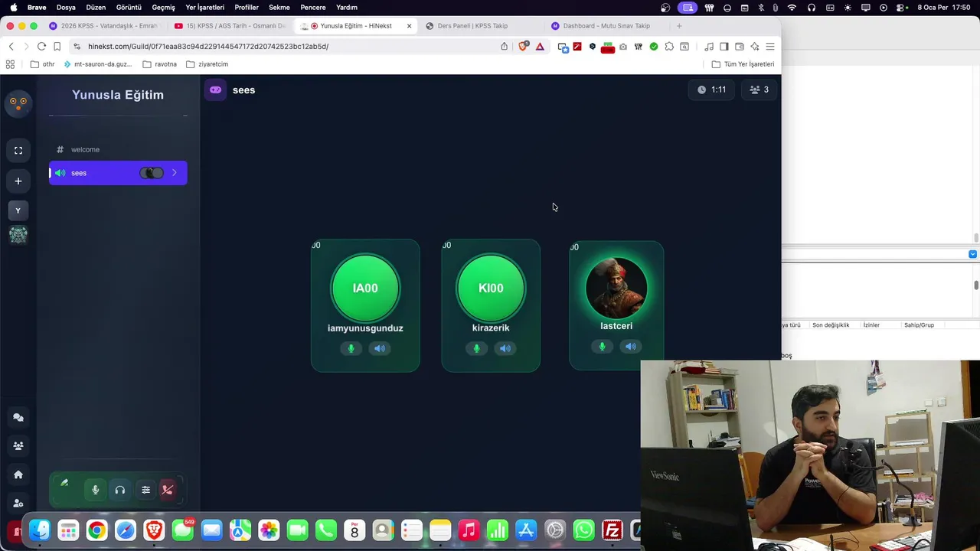Open the Yer İşaretleri menu
Viewport: 980px width, 551px height.
[x=205, y=8]
